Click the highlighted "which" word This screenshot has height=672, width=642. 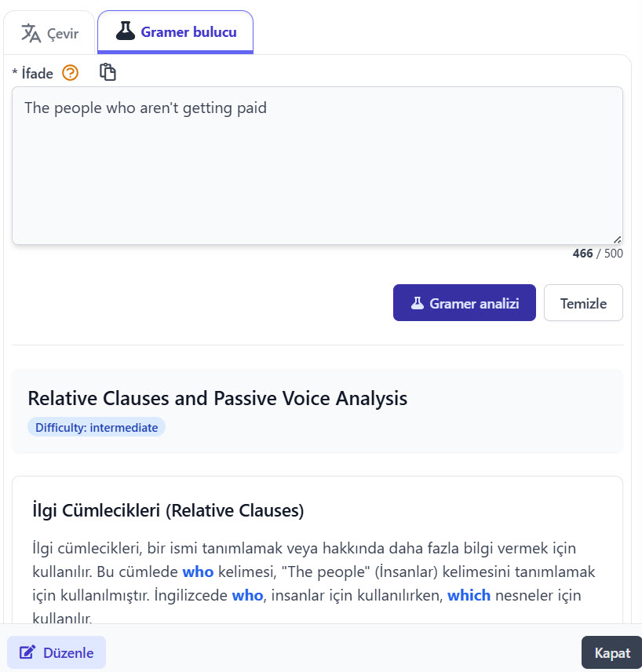469,595
